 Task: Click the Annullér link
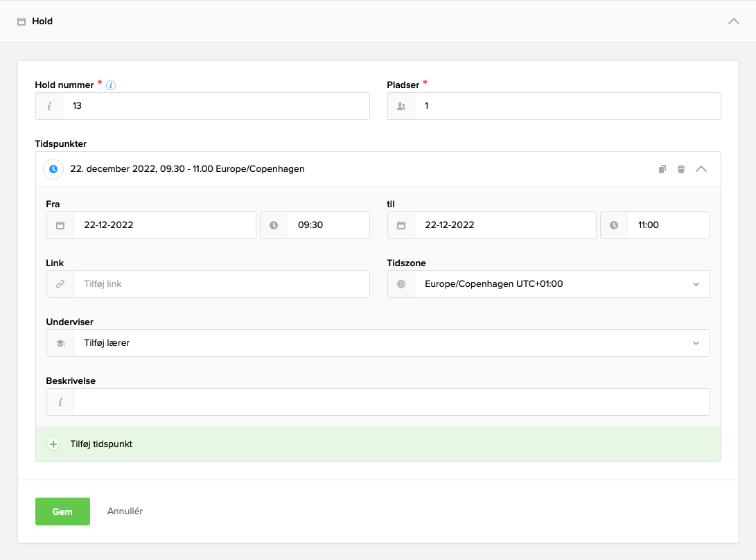(x=125, y=511)
